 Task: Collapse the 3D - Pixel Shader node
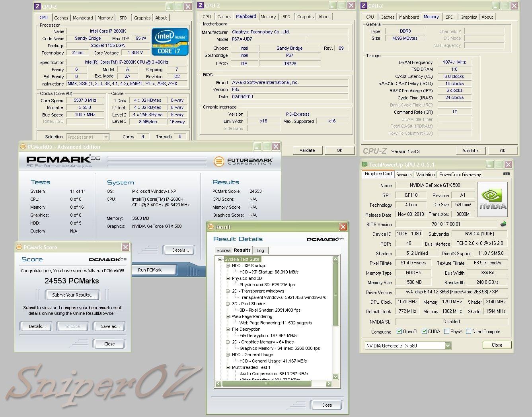228,304
